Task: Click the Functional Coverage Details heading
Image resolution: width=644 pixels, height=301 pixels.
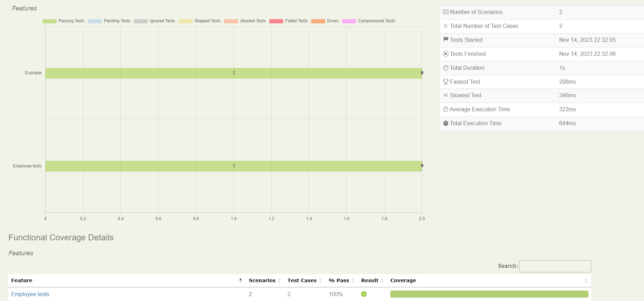Action: [61, 238]
